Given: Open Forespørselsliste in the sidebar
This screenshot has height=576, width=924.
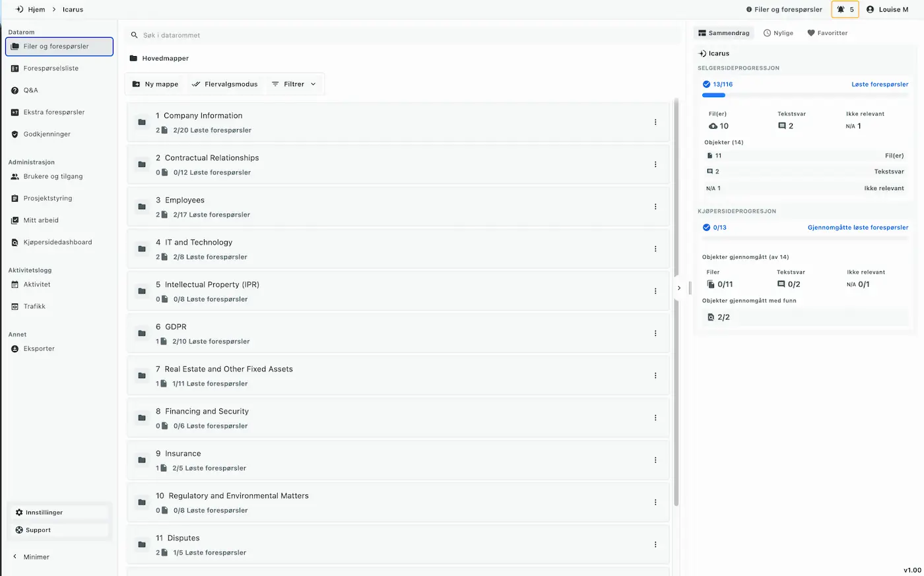Looking at the screenshot, I should tap(51, 68).
